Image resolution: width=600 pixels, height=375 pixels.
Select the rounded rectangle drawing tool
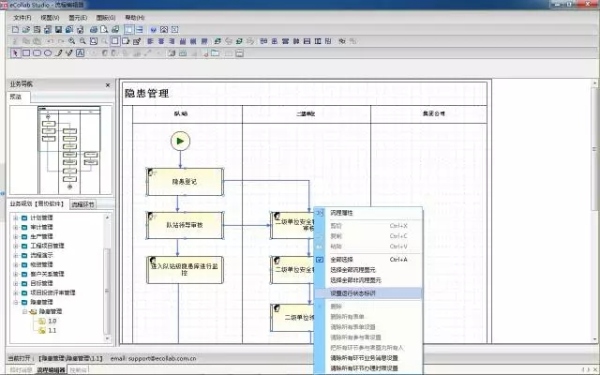37,53
